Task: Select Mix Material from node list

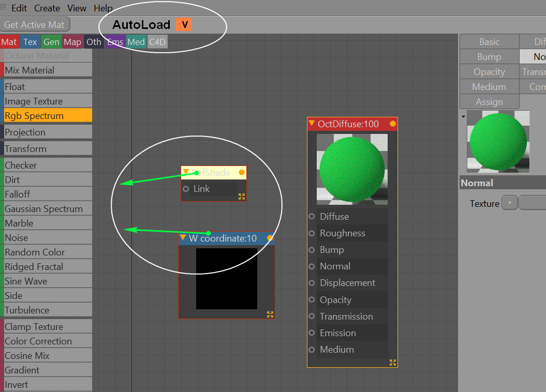Action: click(46, 70)
